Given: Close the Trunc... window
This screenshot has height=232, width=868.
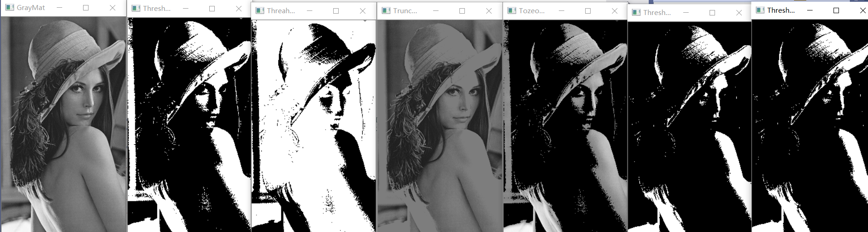Looking at the screenshot, I should 489,10.
